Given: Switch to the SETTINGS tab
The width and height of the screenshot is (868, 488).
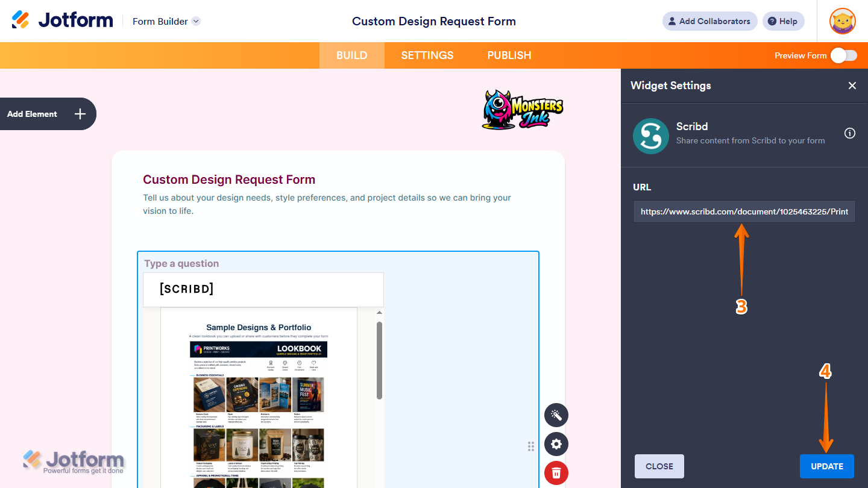Looking at the screenshot, I should pyautogui.click(x=427, y=55).
